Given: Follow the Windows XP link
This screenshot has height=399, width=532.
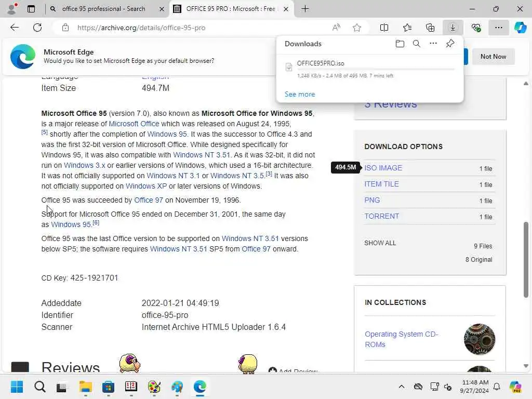Looking at the screenshot, I should click(x=146, y=187).
